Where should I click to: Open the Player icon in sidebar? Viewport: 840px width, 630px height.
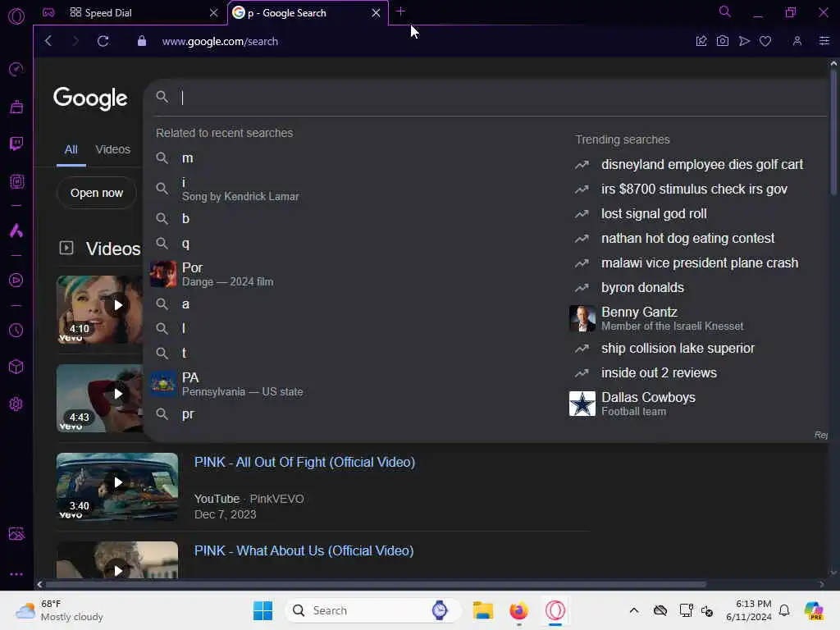point(16,281)
